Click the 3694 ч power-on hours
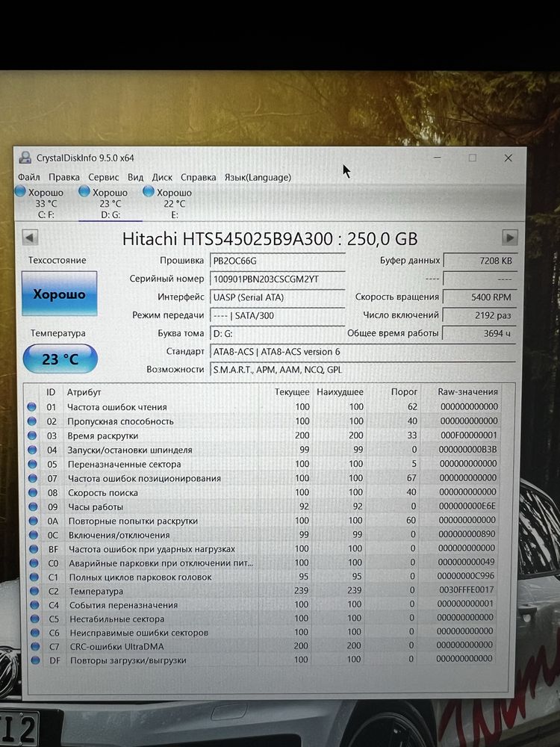 (x=479, y=333)
